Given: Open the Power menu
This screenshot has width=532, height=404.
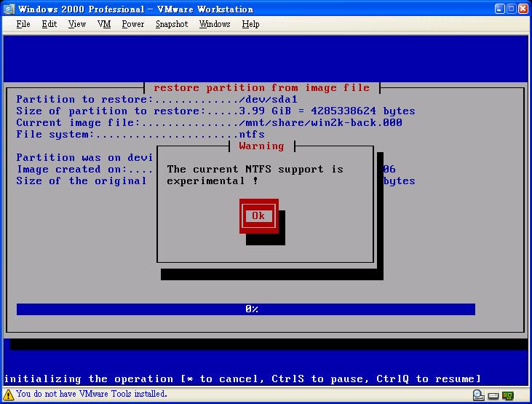Looking at the screenshot, I should tap(133, 24).
